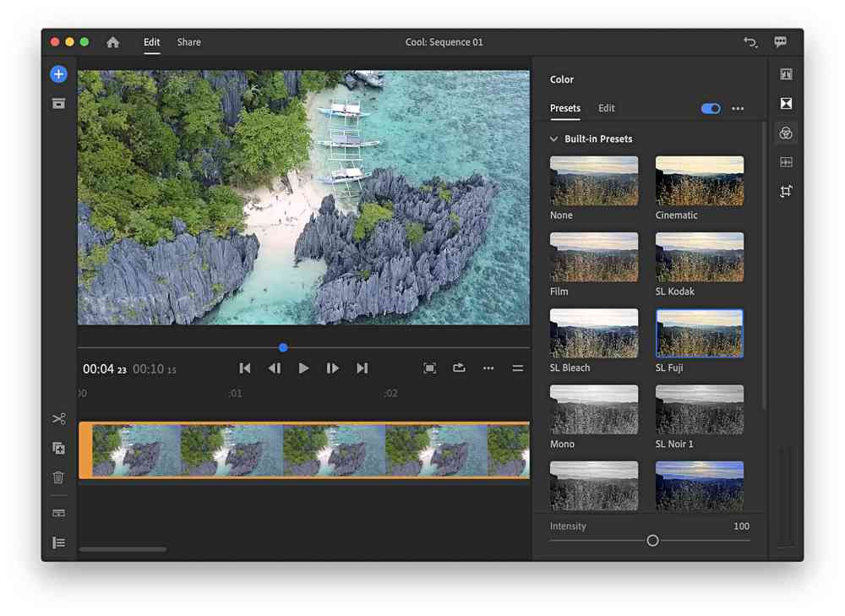Viewport: 845px width, 616px height.
Task: Click the expand audio tracks list icon
Action: (x=59, y=542)
